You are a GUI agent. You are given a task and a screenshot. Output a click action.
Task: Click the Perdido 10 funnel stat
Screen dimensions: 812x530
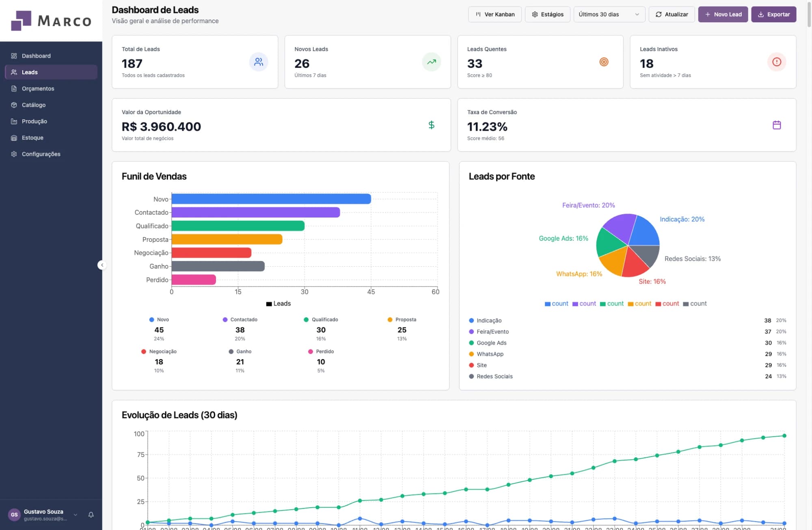click(321, 361)
